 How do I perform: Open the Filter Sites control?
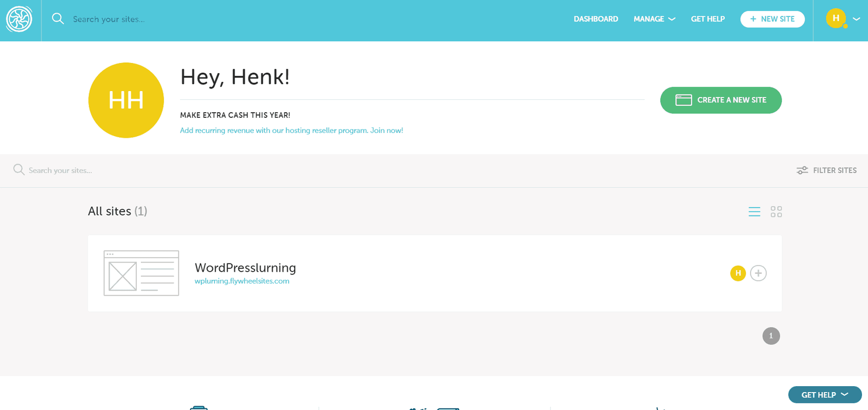pyautogui.click(x=826, y=170)
